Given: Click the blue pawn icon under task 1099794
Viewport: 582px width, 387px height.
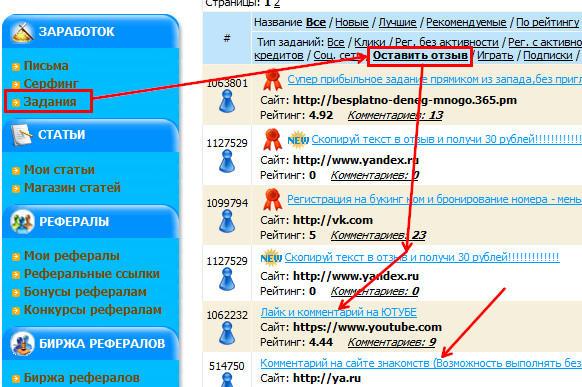Looking at the screenshot, I should tap(227, 221).
